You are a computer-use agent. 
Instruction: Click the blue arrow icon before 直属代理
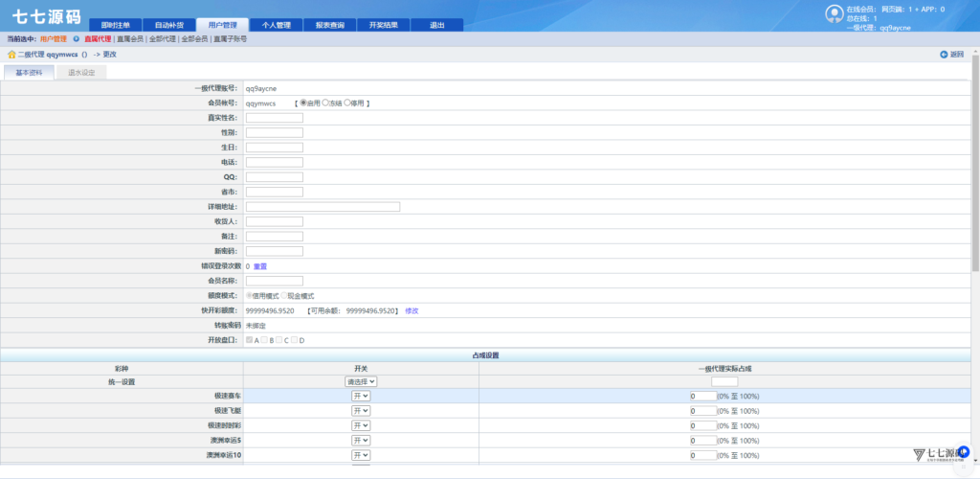pyautogui.click(x=76, y=39)
